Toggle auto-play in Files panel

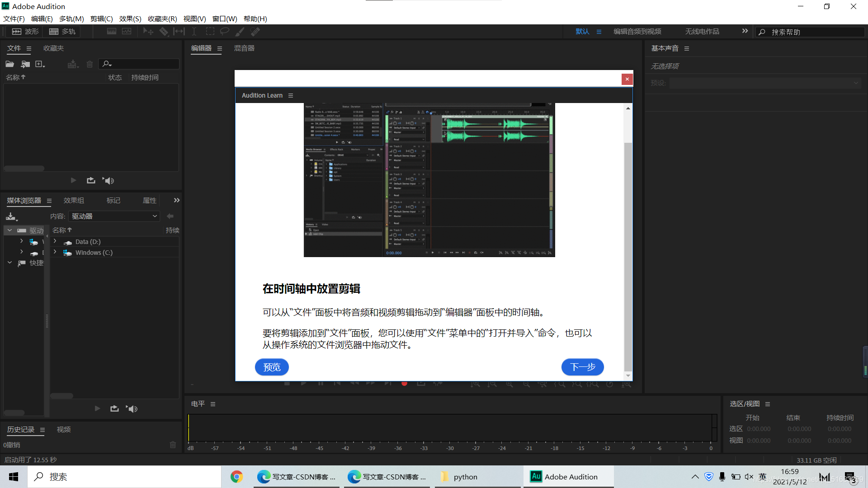[x=108, y=181]
